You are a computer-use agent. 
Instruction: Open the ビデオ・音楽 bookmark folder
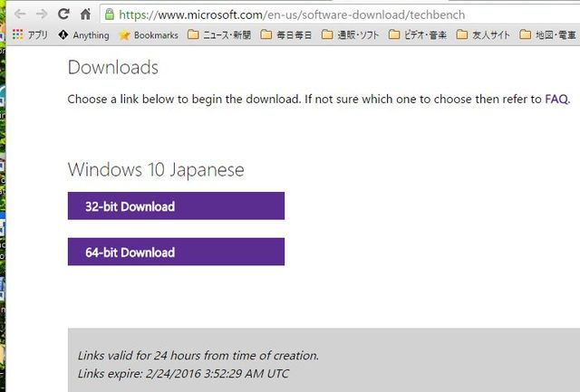[418, 35]
